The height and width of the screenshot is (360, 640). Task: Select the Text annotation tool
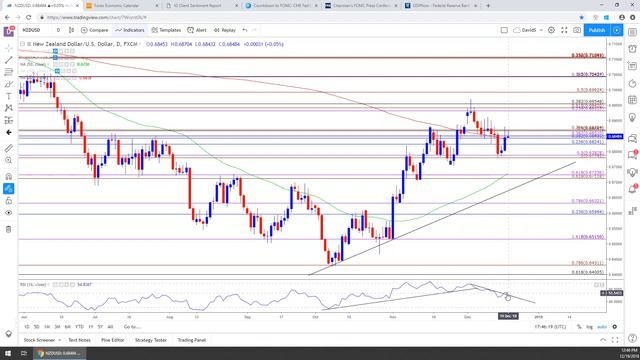(9, 96)
